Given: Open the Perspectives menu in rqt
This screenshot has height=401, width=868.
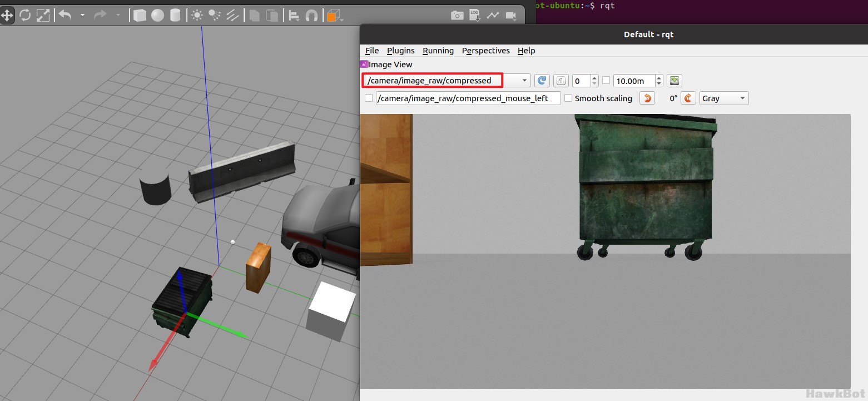Looking at the screenshot, I should [x=486, y=51].
